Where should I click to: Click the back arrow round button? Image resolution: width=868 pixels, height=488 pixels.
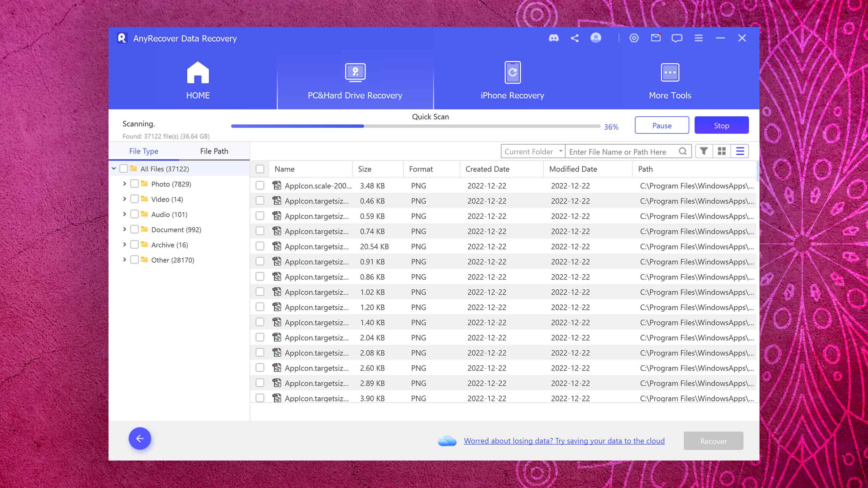(140, 438)
